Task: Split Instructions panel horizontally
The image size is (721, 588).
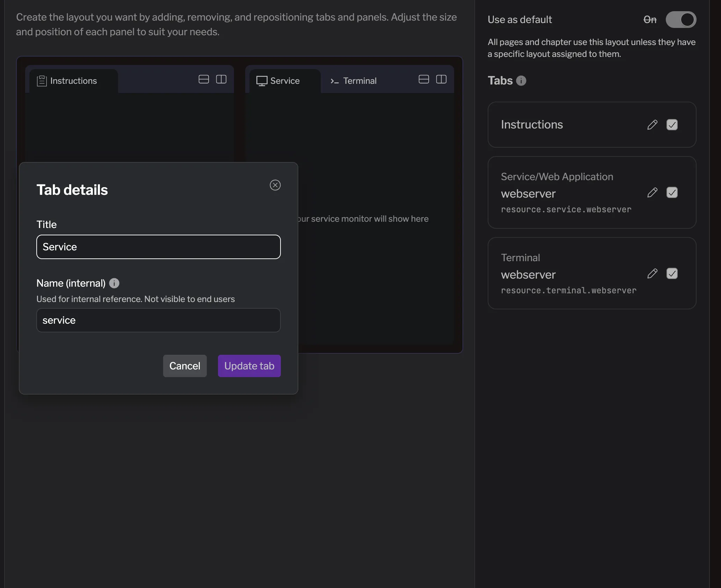Action: pyautogui.click(x=204, y=79)
